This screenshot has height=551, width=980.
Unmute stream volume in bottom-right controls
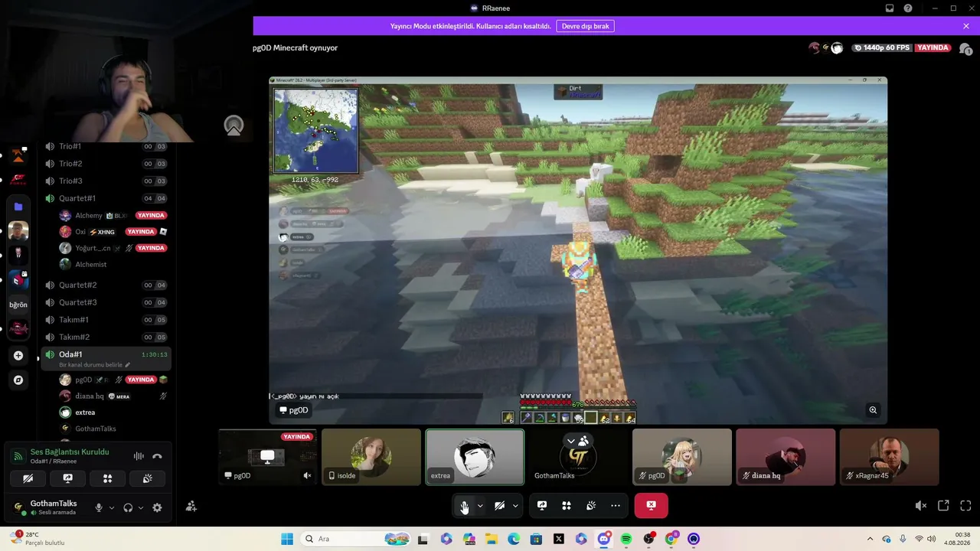[x=921, y=506]
